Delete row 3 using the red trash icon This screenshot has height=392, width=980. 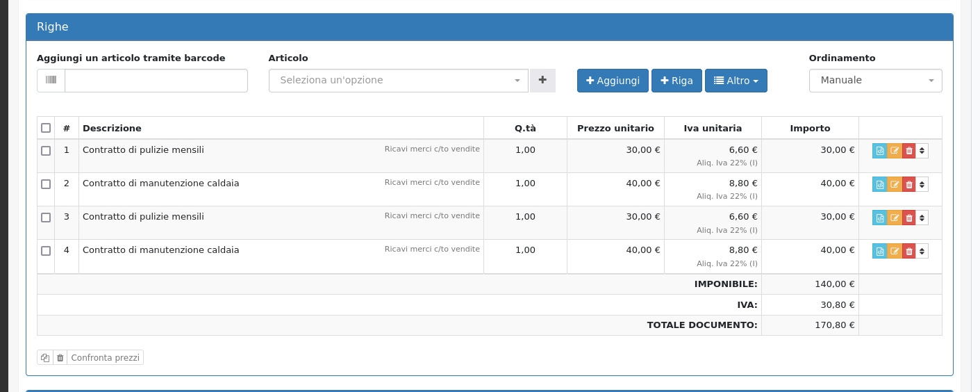pyautogui.click(x=909, y=218)
